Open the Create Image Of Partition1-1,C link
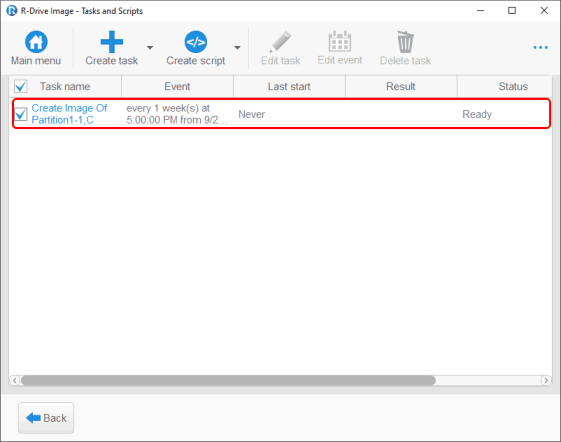Screen dimensions: 561x442 pyautogui.click(x=69, y=114)
